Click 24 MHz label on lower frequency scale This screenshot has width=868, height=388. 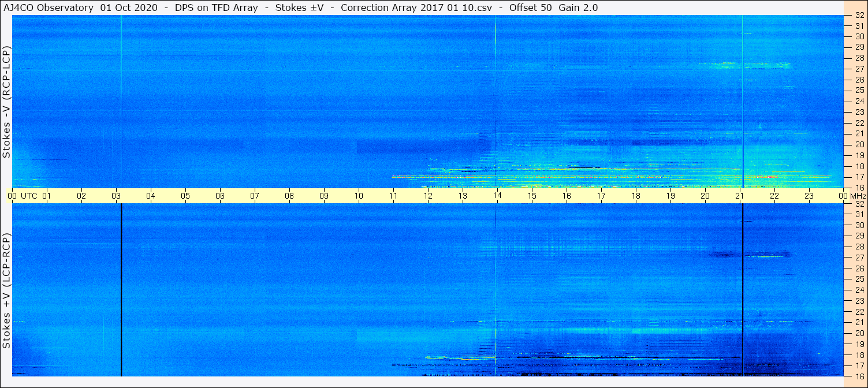pos(859,290)
